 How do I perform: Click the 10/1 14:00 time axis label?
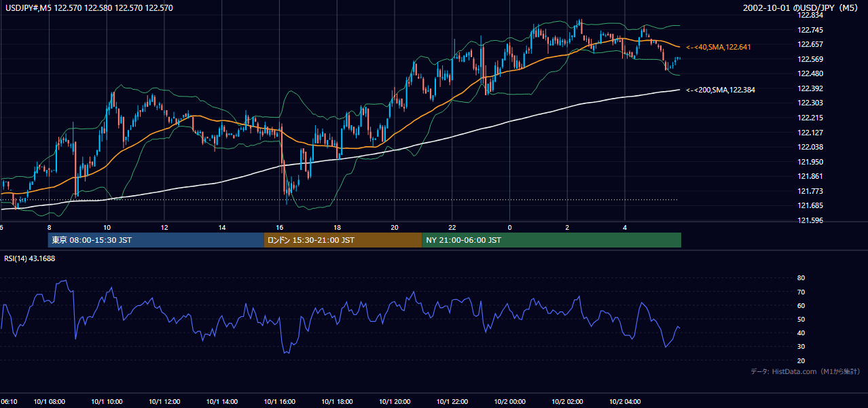(222, 402)
